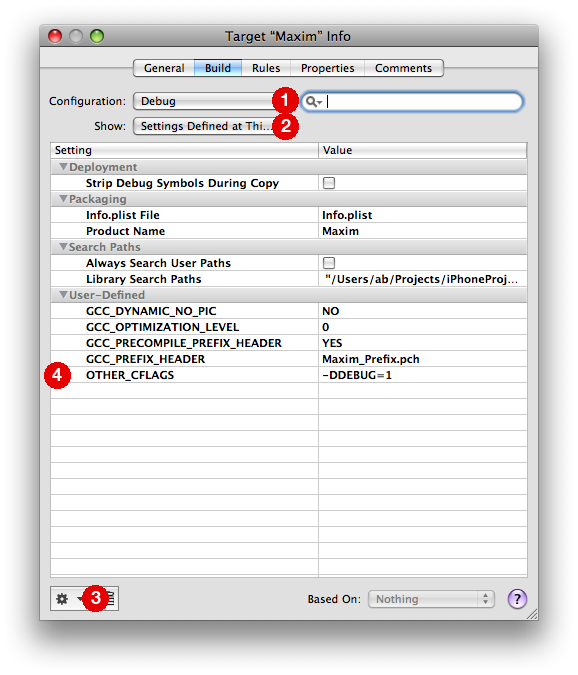Switch to the General tab
Screen dimensions: 578x675
tap(164, 68)
